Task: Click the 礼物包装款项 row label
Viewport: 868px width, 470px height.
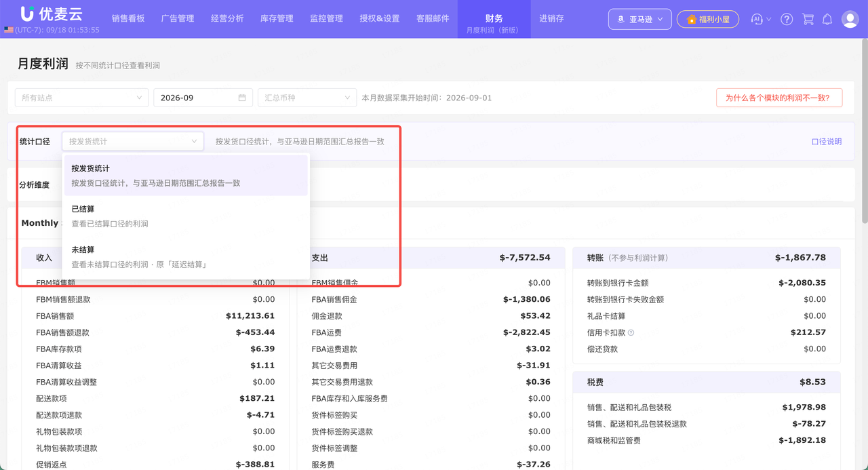Action: click(59, 431)
